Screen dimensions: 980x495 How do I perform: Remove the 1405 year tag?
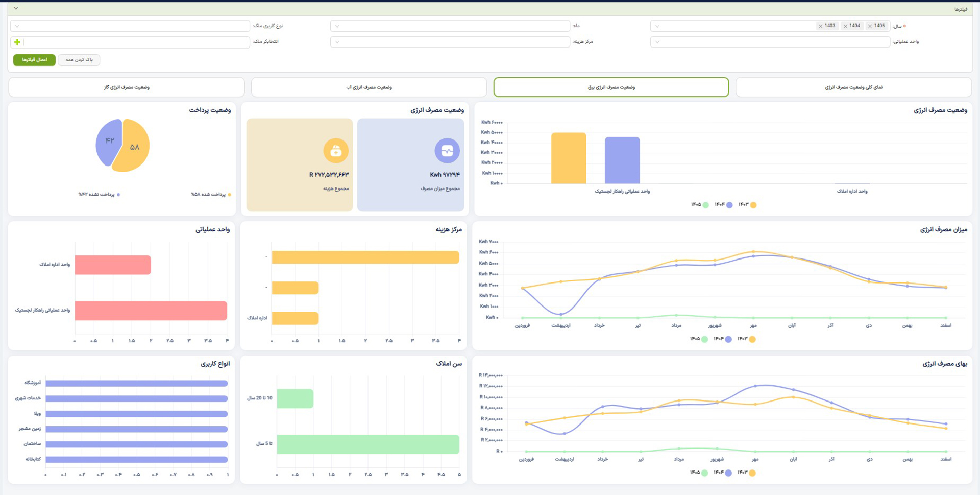coord(870,26)
